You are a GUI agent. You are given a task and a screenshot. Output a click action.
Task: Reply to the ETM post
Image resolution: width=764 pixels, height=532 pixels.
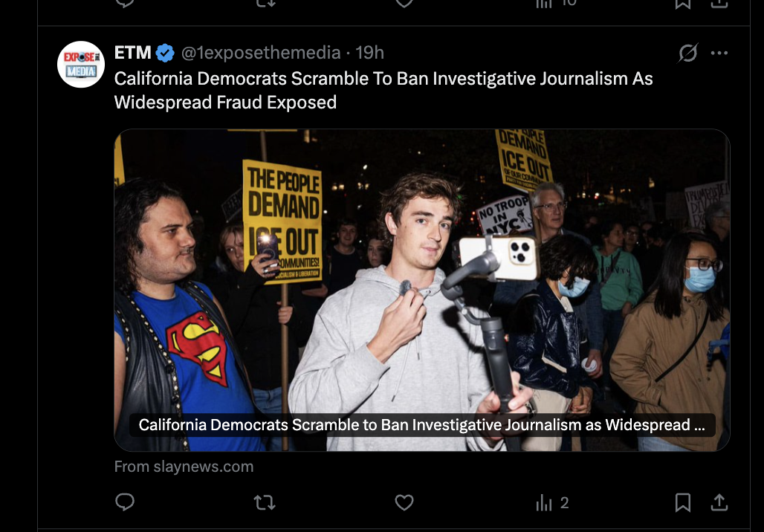[x=125, y=503]
